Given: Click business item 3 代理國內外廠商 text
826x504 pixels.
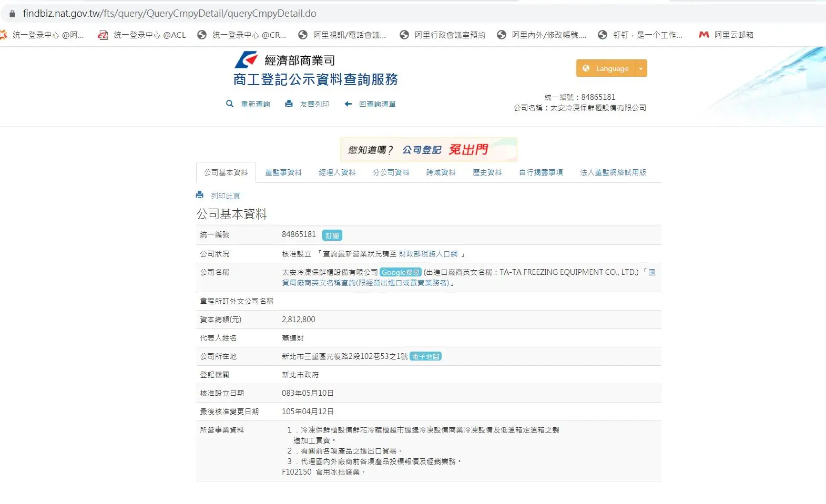Looking at the screenshot, I should coord(374,461).
